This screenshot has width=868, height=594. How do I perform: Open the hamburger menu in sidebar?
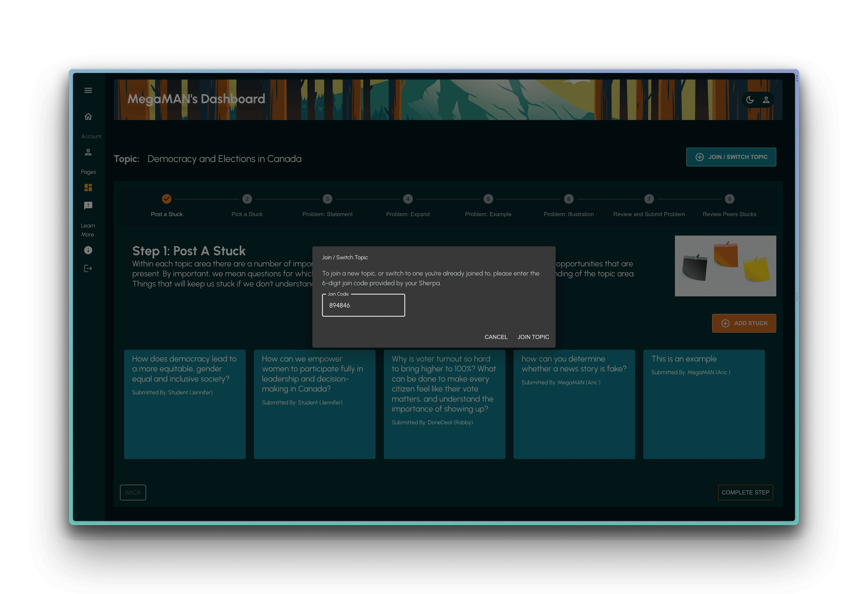[88, 90]
